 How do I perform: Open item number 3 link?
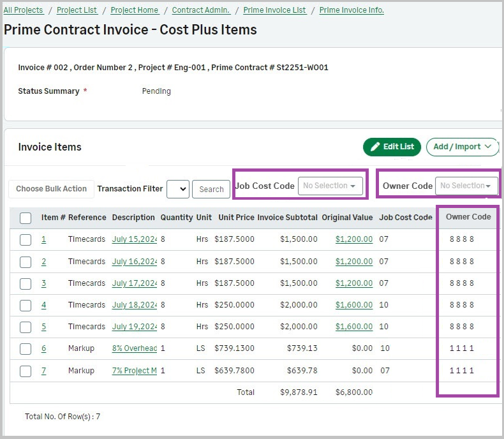coord(44,283)
